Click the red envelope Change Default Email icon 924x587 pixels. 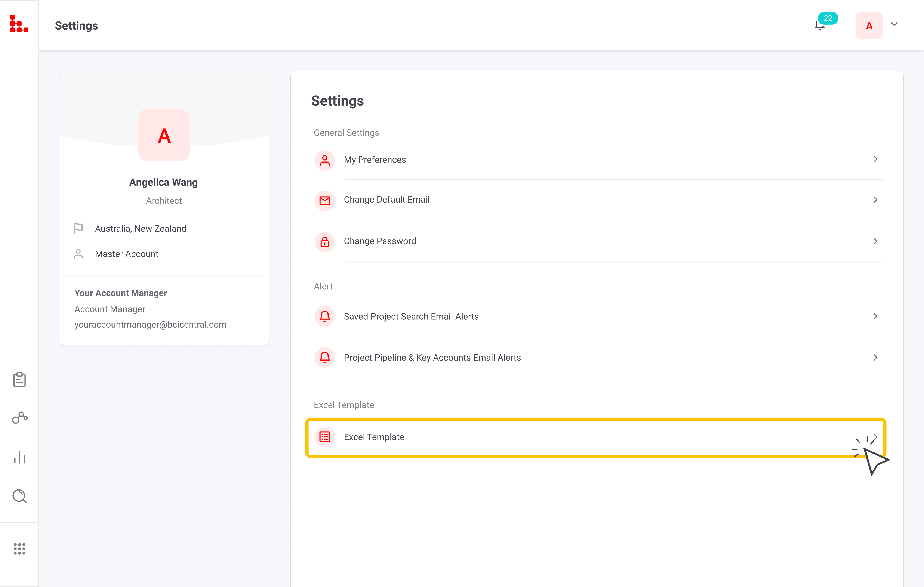(325, 200)
